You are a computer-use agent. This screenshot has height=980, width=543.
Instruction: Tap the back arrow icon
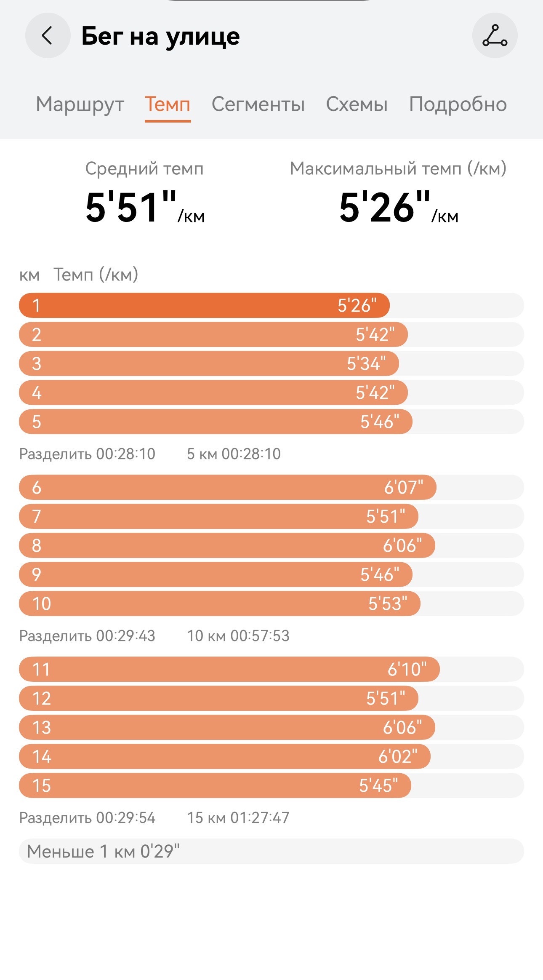[48, 35]
